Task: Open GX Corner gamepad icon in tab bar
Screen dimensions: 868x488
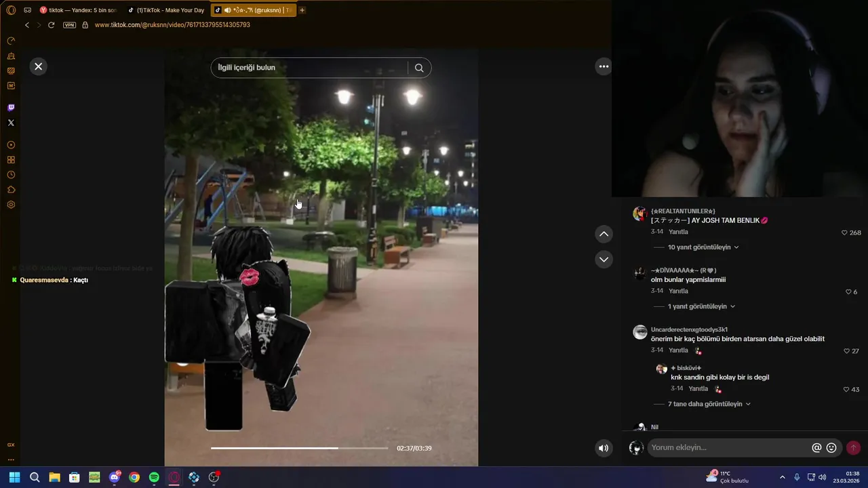Action: pos(28,10)
